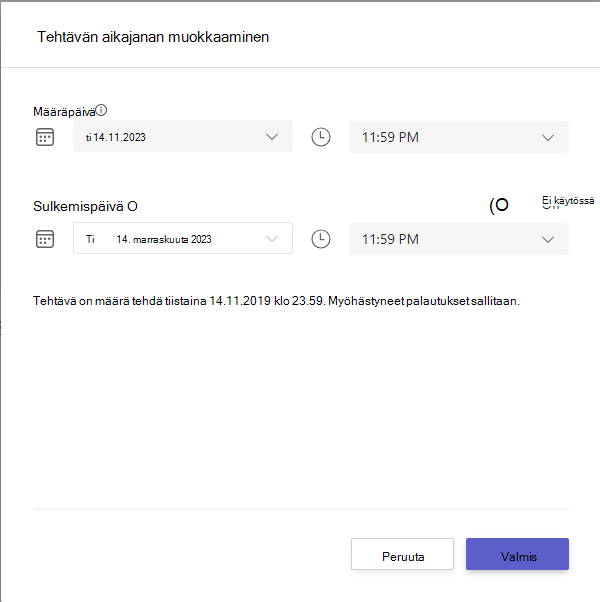Click the dialog title Tehtävän aikajanan muokkaaminen

[153, 37]
